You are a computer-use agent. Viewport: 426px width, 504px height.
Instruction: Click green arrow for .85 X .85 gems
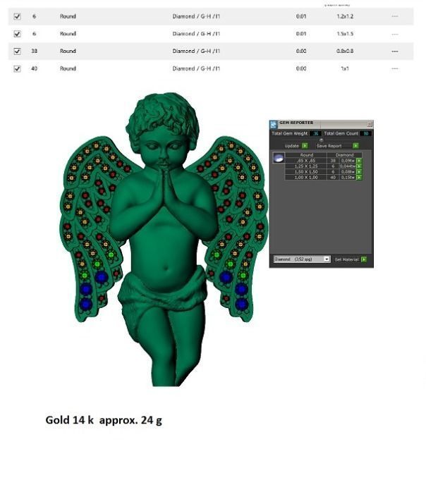[x=359, y=161]
